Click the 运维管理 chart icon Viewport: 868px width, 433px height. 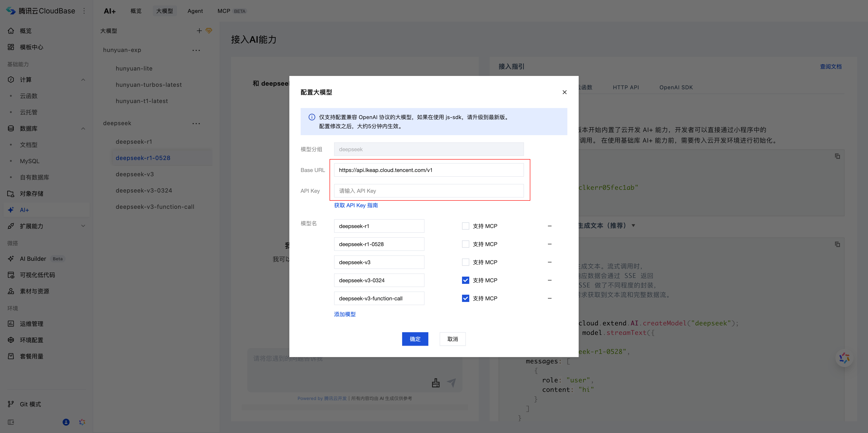click(x=11, y=323)
